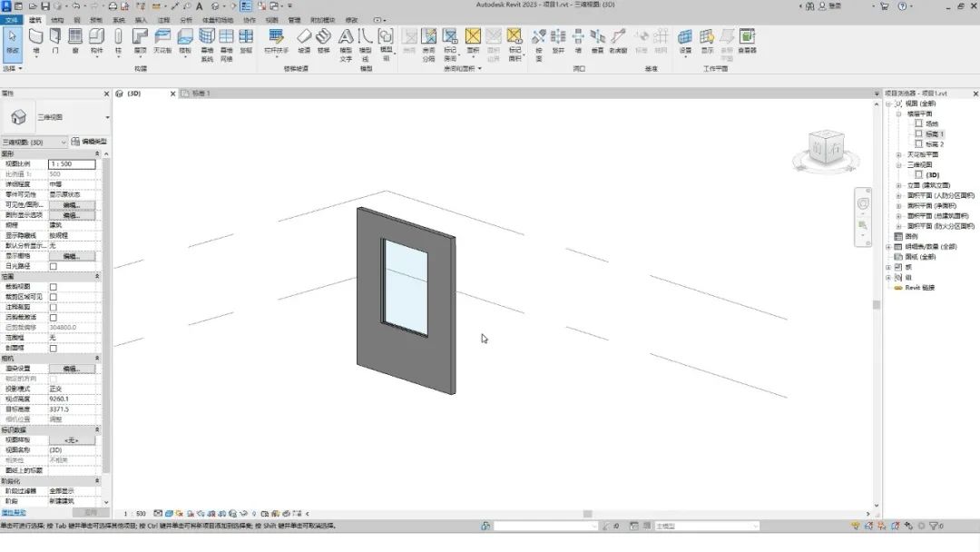The image size is (980, 552).
Task: Enable 远剪裁激活 (Far Clip Active) checkbox
Action: click(x=54, y=318)
